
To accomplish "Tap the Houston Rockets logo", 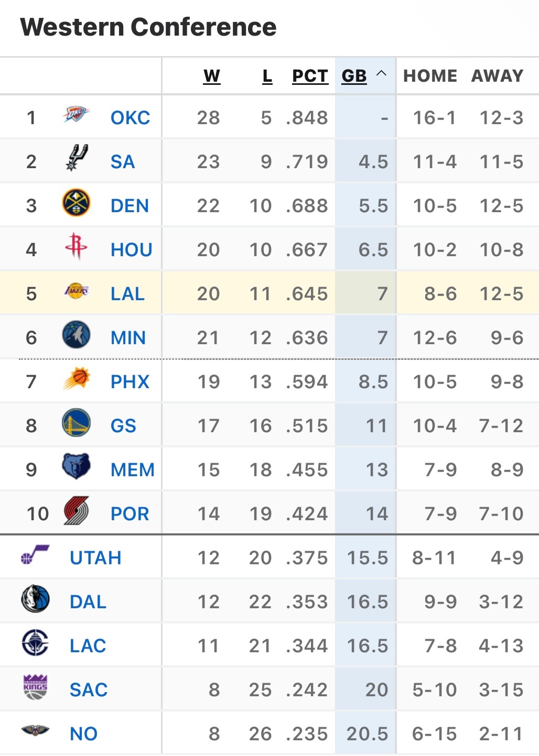I will 76,246.
